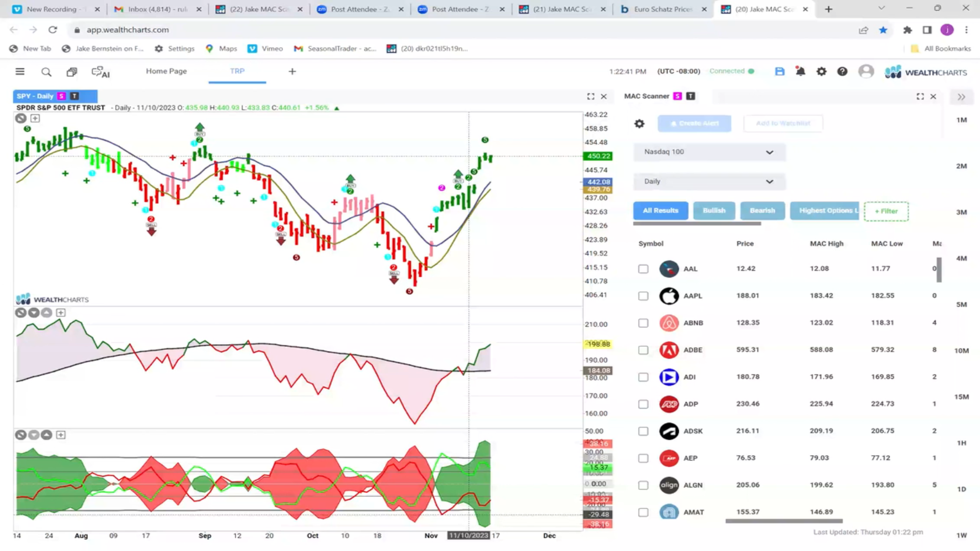This screenshot has width=980, height=551.
Task: Sort scanner by MAC High column
Action: click(826, 244)
